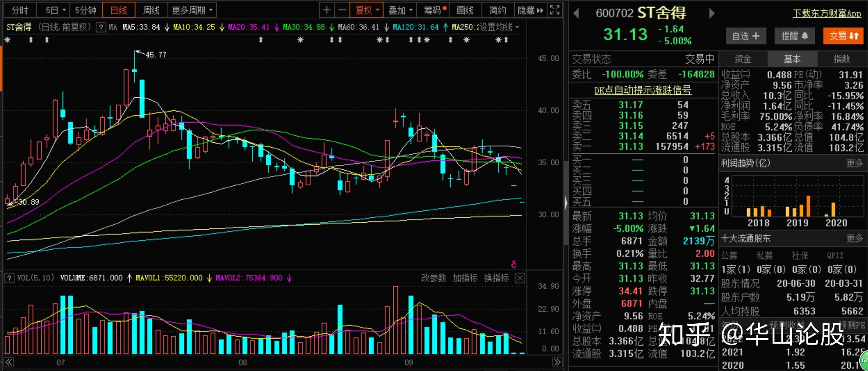Click the 涨停 price 34.41
Screen dimensions: 868x371
coord(631,291)
